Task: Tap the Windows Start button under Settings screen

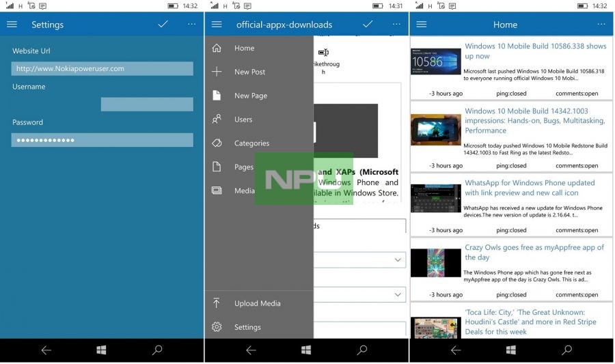Action: click(x=102, y=350)
